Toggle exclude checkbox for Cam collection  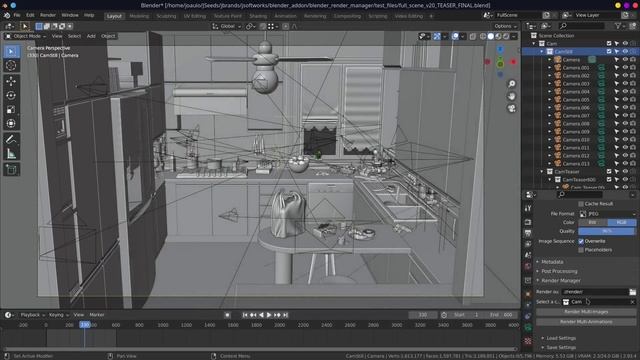609,43
